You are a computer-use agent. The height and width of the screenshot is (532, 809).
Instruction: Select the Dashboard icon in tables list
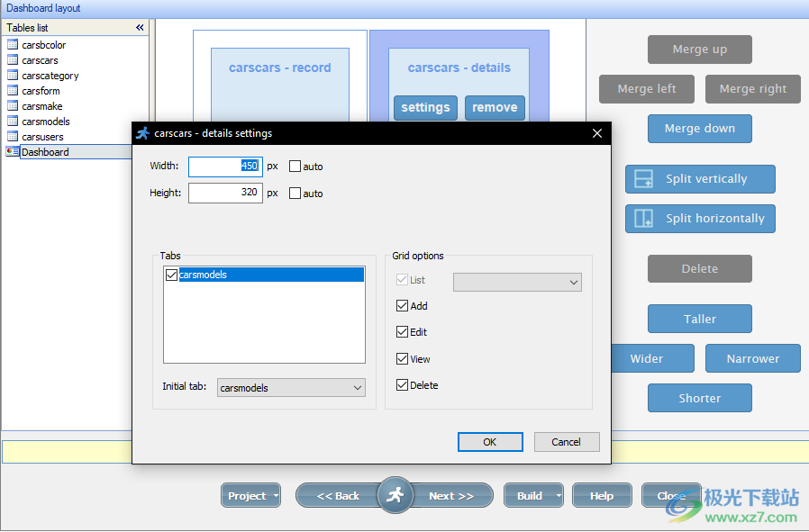click(13, 152)
